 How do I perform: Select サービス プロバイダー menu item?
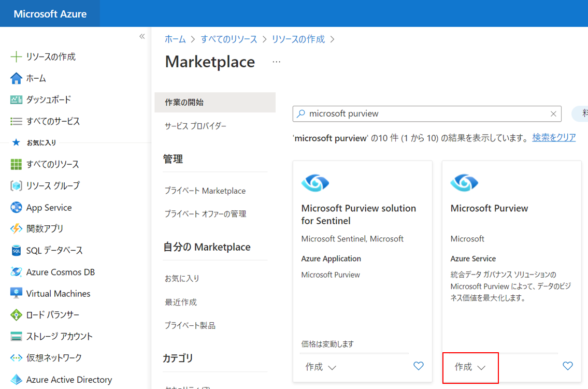[x=196, y=126]
